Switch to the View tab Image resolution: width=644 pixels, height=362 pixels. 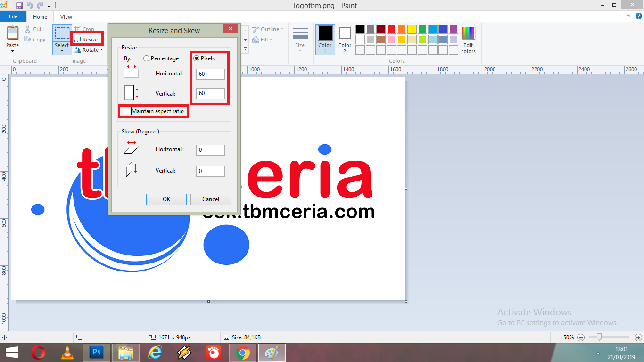coord(66,16)
